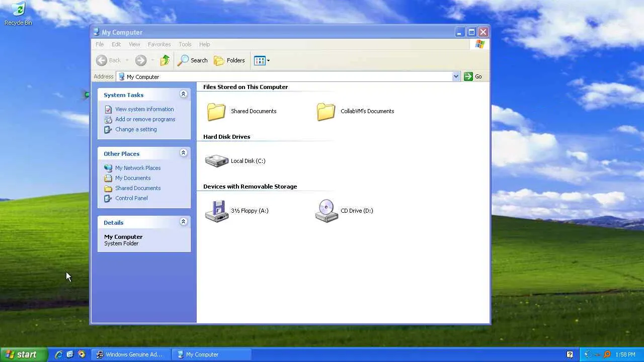The height and width of the screenshot is (362, 644).
Task: Open the Tools menu
Action: (x=185, y=44)
